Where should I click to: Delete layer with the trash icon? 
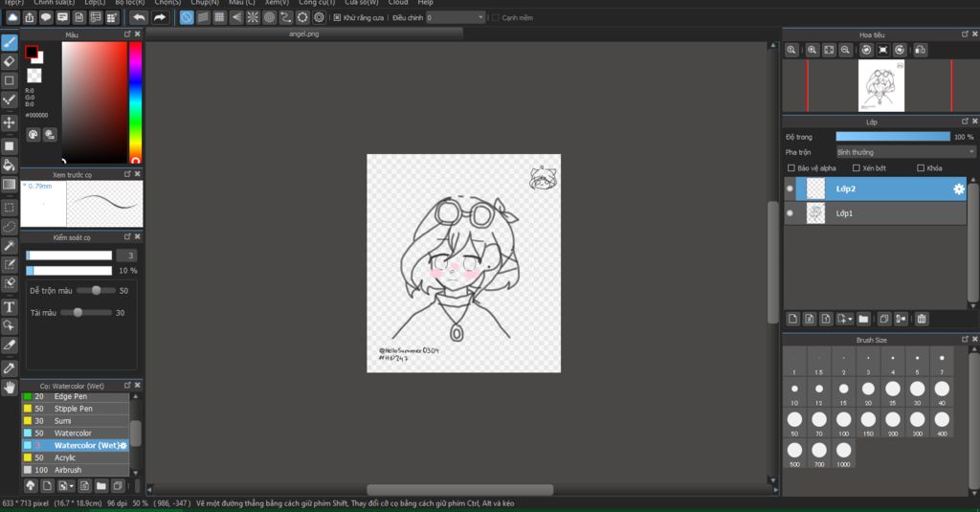tap(922, 319)
